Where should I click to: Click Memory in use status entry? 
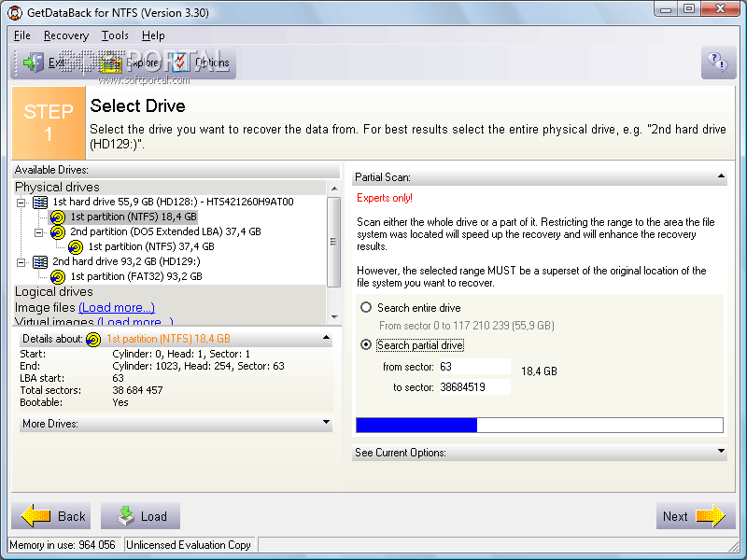[63, 545]
